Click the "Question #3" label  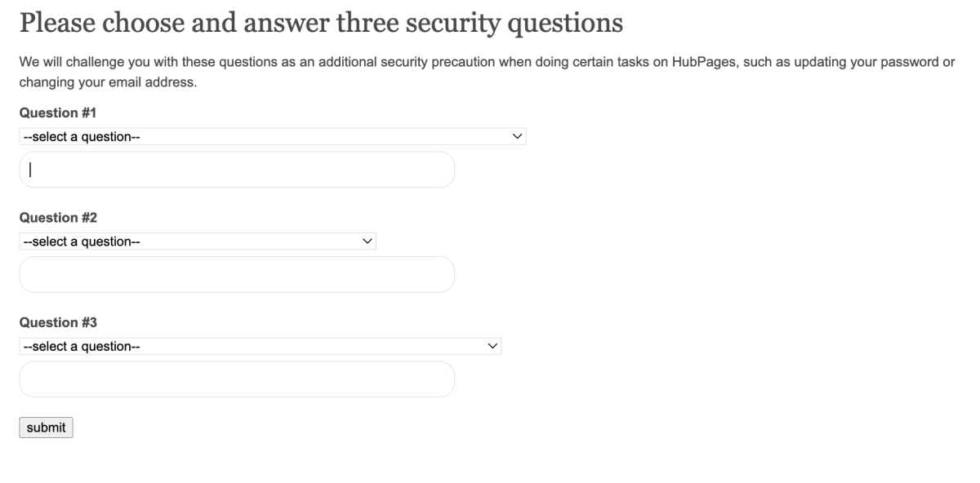pyautogui.click(x=58, y=322)
